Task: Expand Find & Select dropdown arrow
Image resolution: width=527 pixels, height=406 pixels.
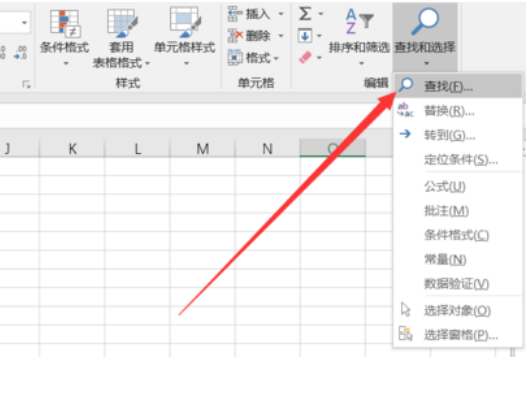Action: [x=427, y=63]
